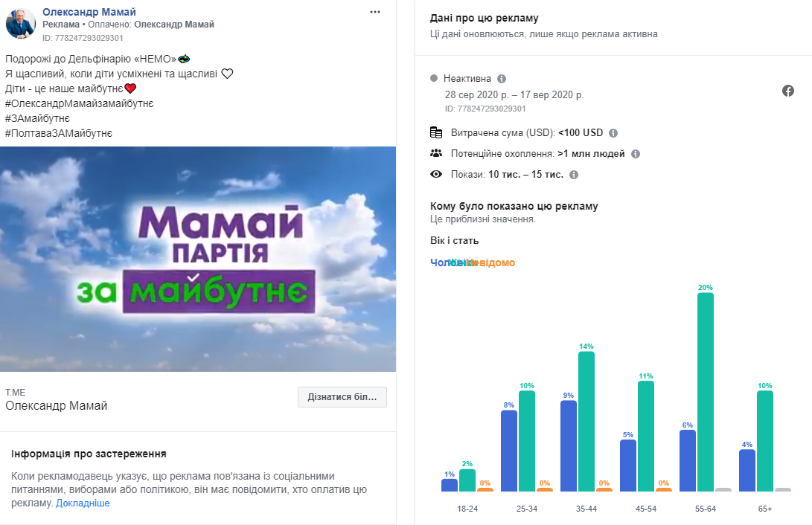Click hashtag #ПолтаваЗАМайбутнє
The width and height of the screenshot is (812, 525).
tap(59, 133)
